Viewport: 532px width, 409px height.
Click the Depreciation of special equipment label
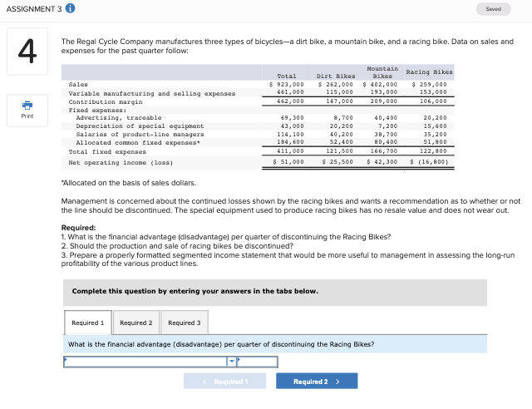pos(140,126)
